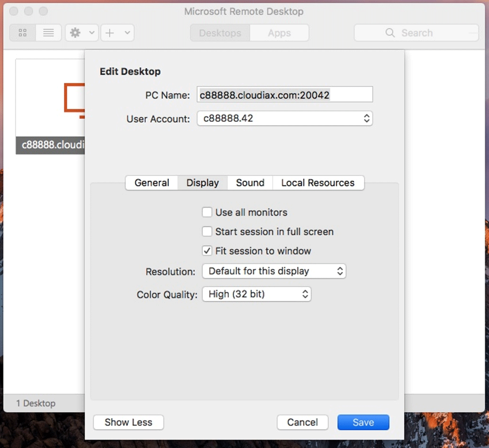Click the Cancel button
The image size is (489, 448).
pos(303,422)
